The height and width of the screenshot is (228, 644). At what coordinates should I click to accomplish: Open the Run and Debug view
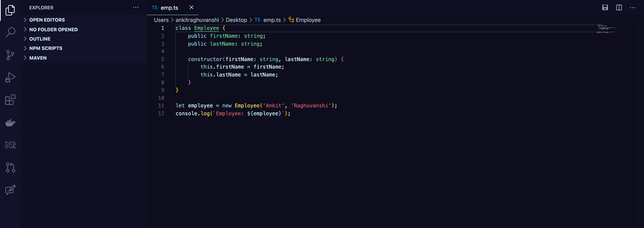tap(10, 77)
